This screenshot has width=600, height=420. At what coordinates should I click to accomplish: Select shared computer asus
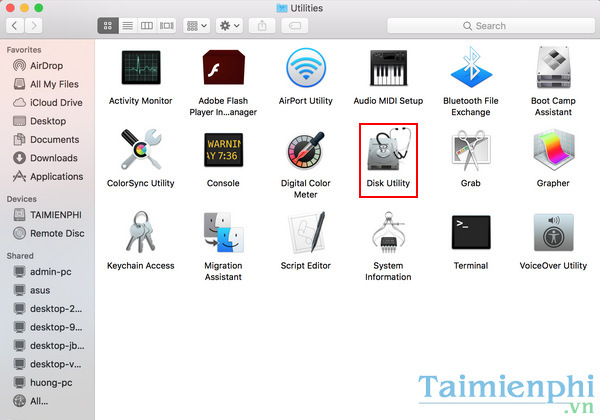[47, 290]
